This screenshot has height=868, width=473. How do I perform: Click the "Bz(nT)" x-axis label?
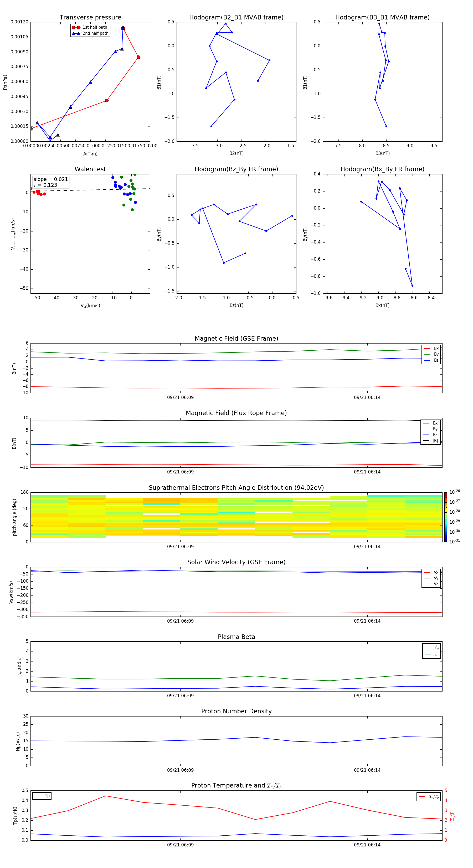click(x=236, y=305)
